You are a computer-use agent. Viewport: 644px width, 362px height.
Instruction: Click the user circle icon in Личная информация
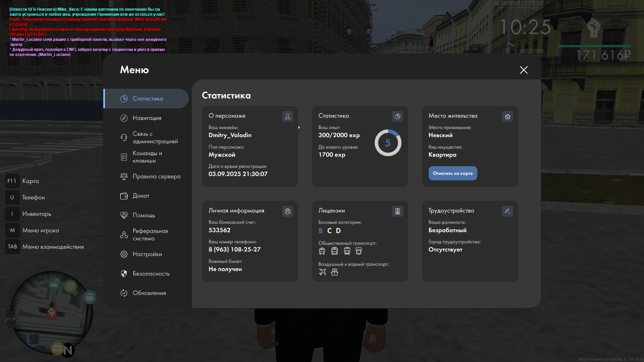point(287,211)
